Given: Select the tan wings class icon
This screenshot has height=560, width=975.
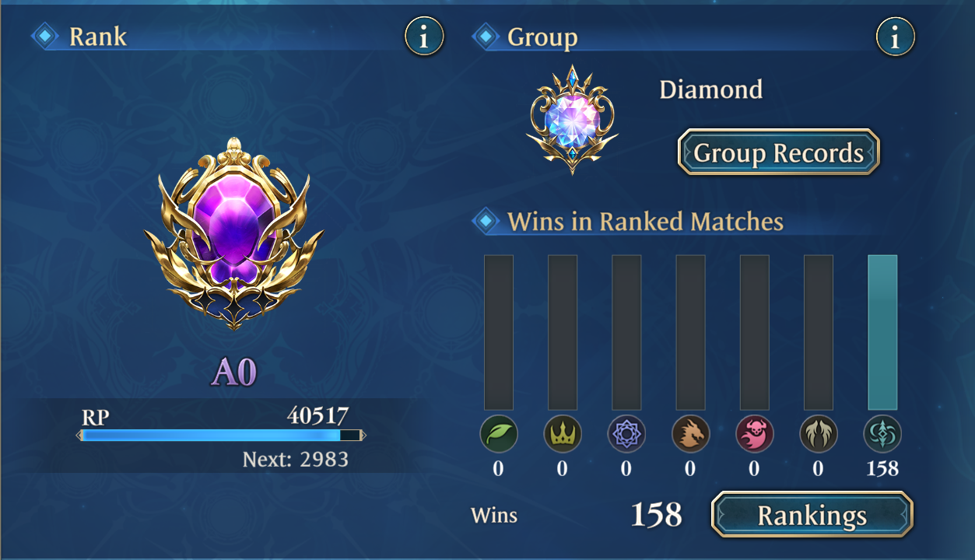Looking at the screenshot, I should pyautogui.click(x=818, y=434).
